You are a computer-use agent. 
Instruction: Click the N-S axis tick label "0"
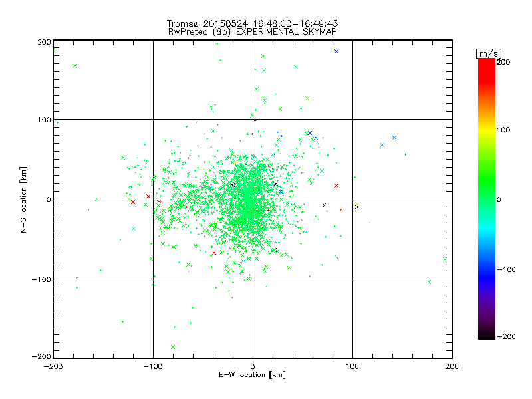pyautogui.click(x=49, y=199)
